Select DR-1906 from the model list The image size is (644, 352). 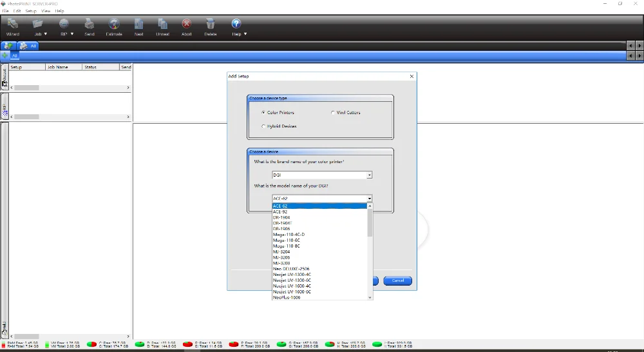319,229
